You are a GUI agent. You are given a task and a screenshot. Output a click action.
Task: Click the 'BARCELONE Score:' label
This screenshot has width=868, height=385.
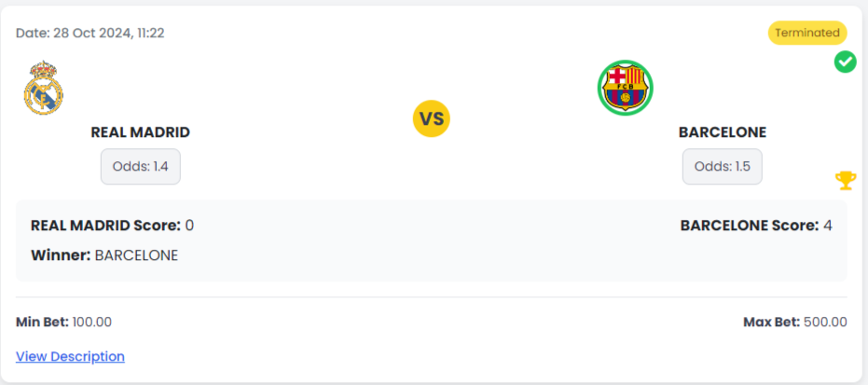click(x=749, y=226)
